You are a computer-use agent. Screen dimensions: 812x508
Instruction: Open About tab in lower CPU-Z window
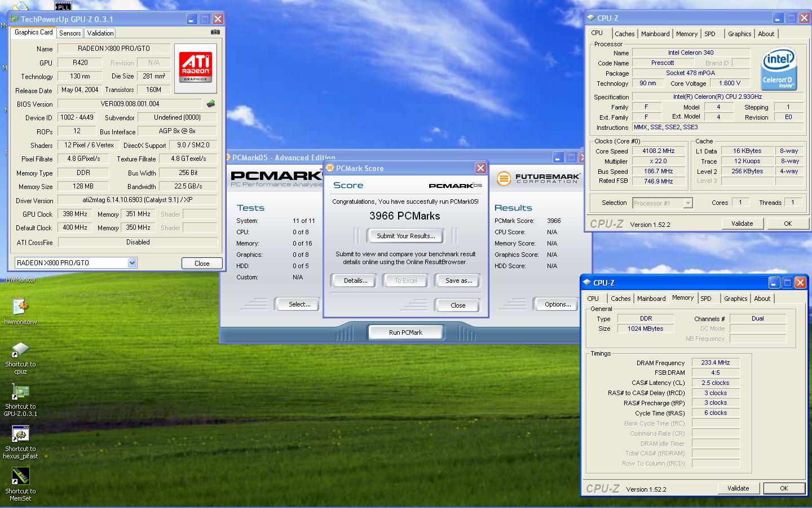(x=762, y=299)
